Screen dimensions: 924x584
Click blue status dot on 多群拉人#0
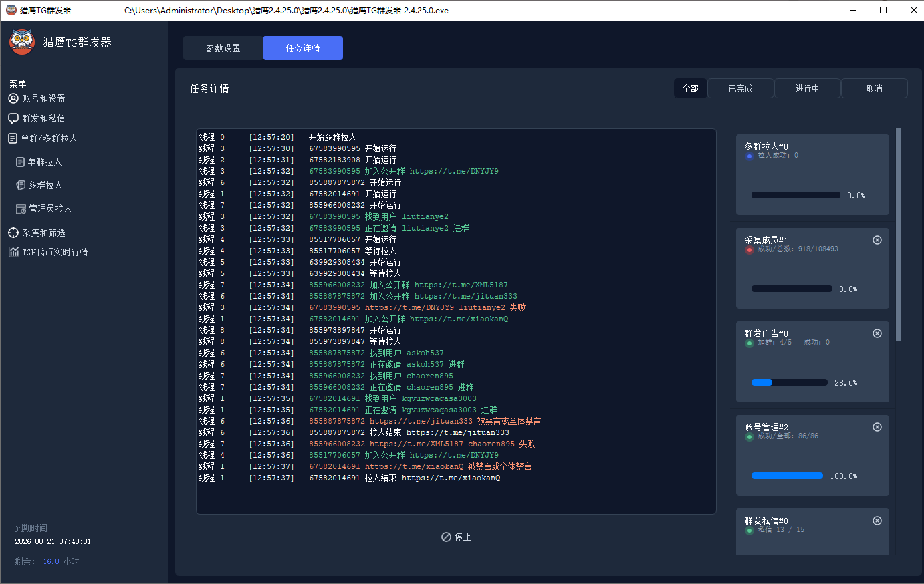click(x=749, y=156)
